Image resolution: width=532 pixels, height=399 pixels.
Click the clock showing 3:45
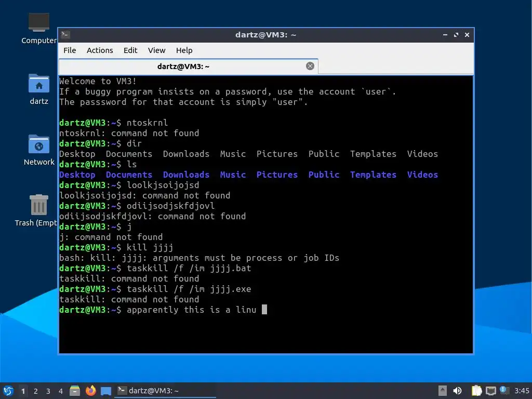pos(522,391)
